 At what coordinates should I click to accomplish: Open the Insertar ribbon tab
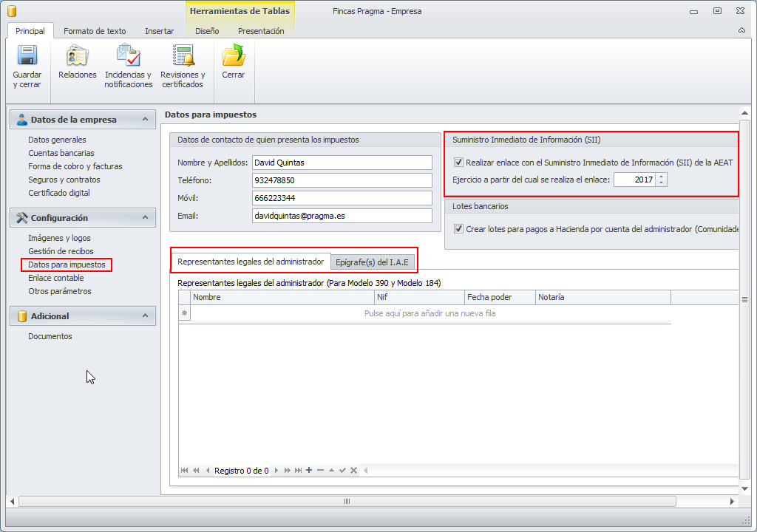coord(160,31)
